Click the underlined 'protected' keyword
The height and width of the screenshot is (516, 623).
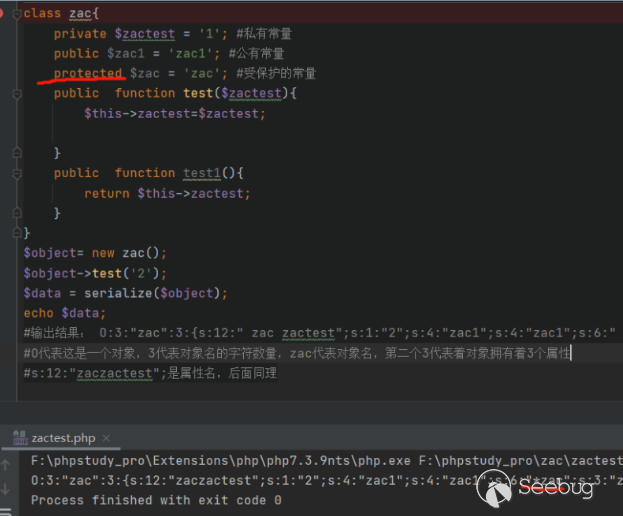[88, 73]
